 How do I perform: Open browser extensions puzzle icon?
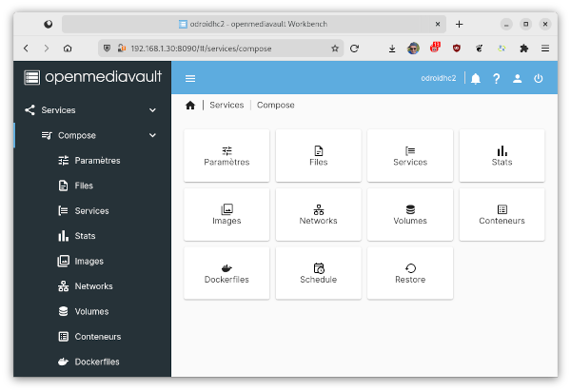(x=523, y=48)
